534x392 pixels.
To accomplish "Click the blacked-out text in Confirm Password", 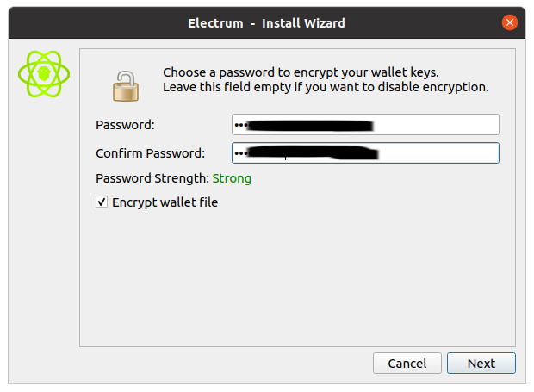I will (x=310, y=153).
